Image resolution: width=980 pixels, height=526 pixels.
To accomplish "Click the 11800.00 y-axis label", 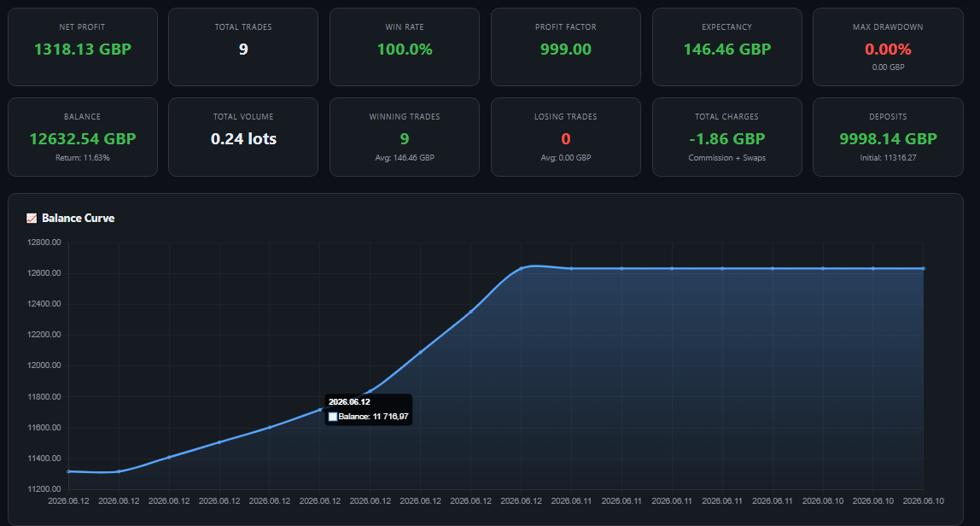I will click(44, 396).
